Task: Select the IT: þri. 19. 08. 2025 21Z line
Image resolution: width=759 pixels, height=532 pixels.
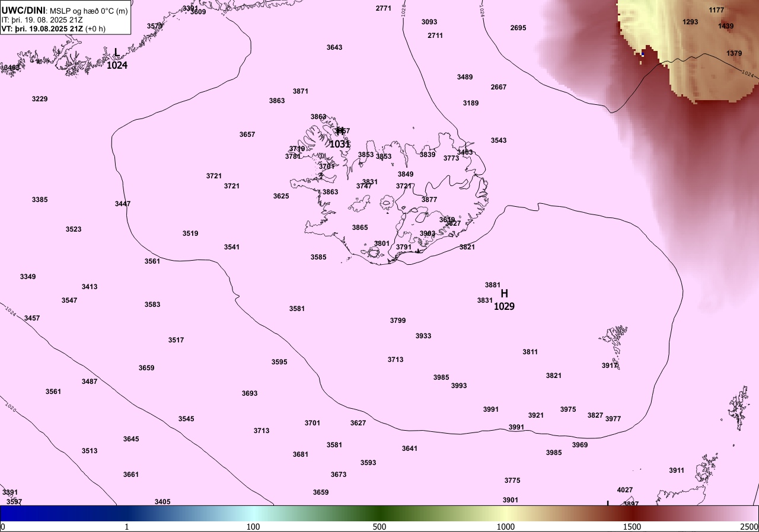Action: [x=42, y=20]
